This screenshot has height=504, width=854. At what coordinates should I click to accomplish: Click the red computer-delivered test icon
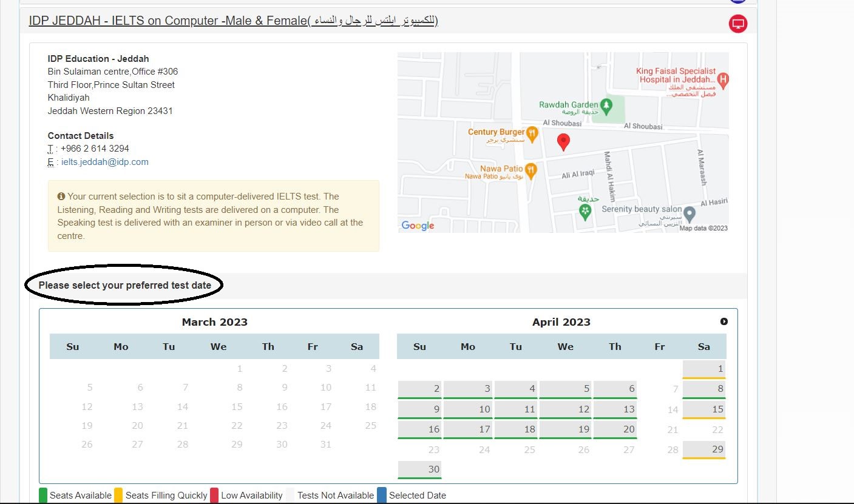(737, 24)
